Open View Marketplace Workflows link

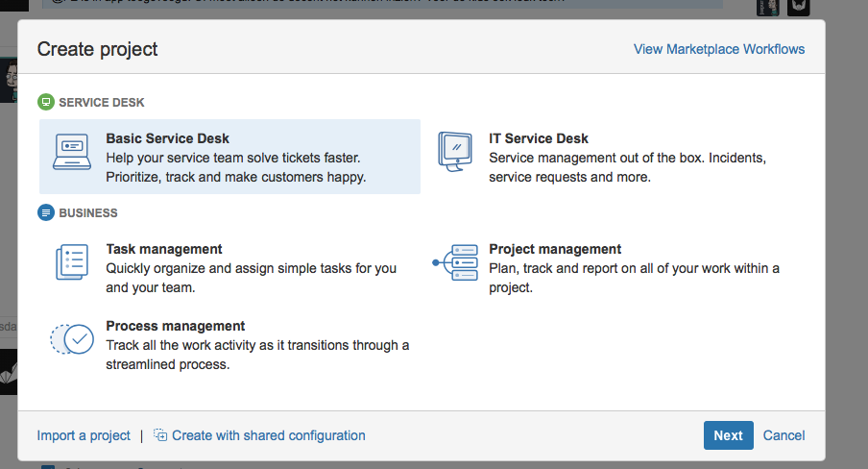(x=719, y=49)
